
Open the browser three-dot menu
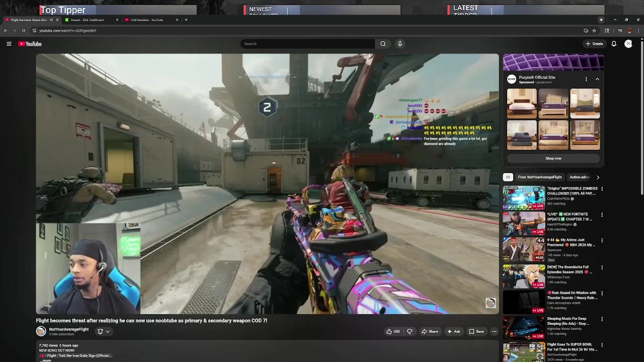pos(638,31)
